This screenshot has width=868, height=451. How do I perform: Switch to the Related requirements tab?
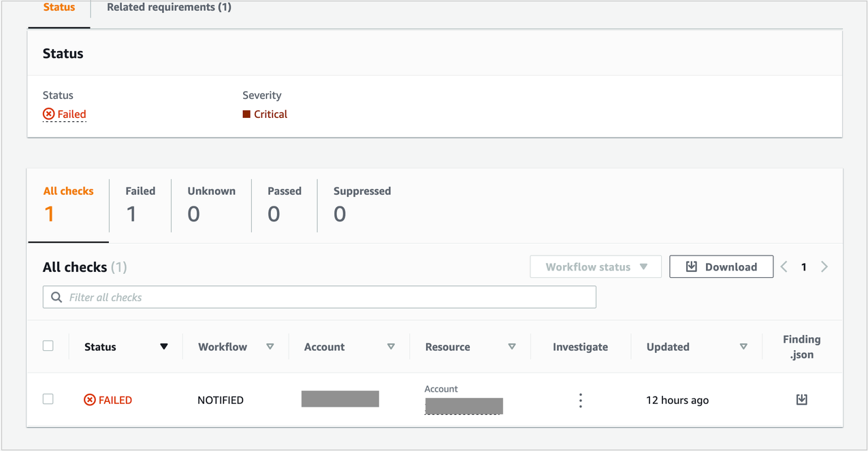[x=168, y=7]
